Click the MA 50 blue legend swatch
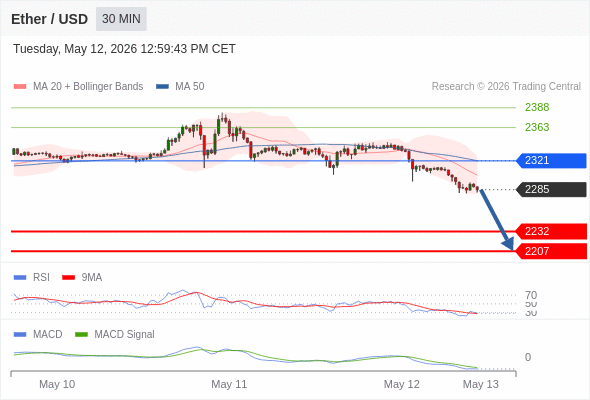The height and width of the screenshot is (400, 590). tap(162, 87)
